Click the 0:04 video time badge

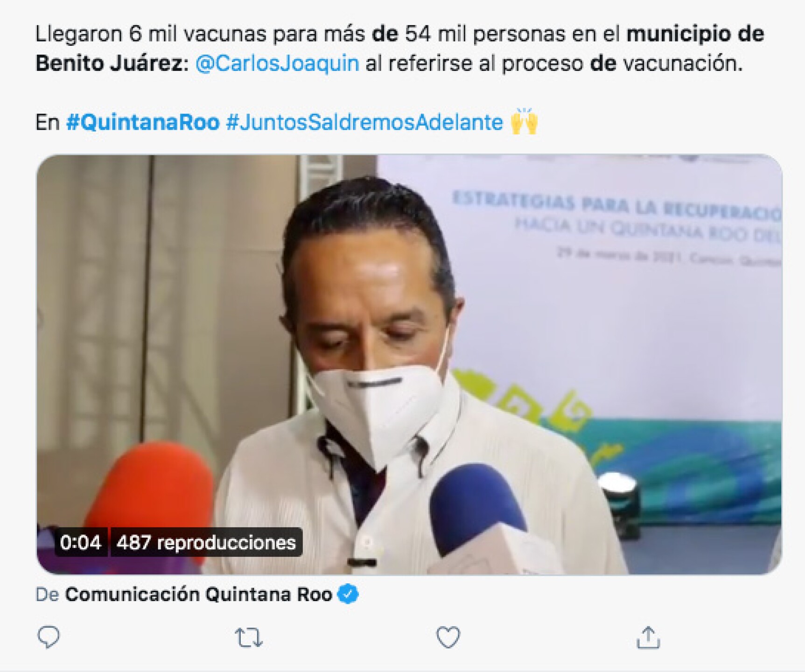81,542
